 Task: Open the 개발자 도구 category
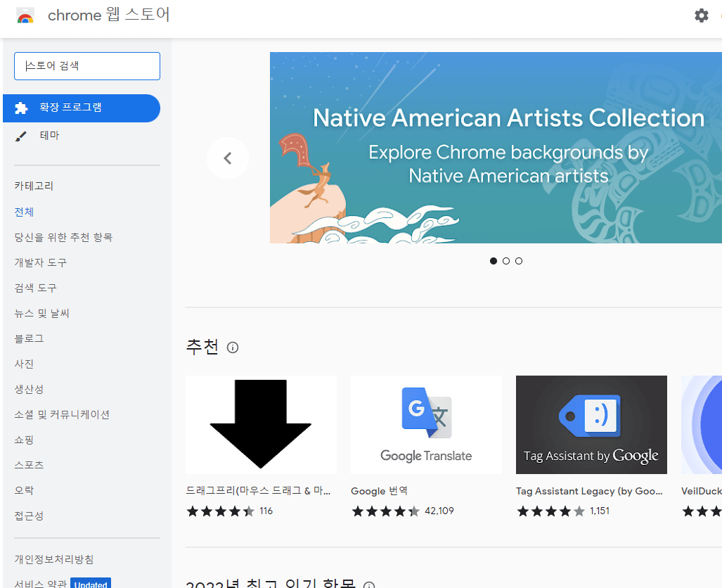pos(41,262)
